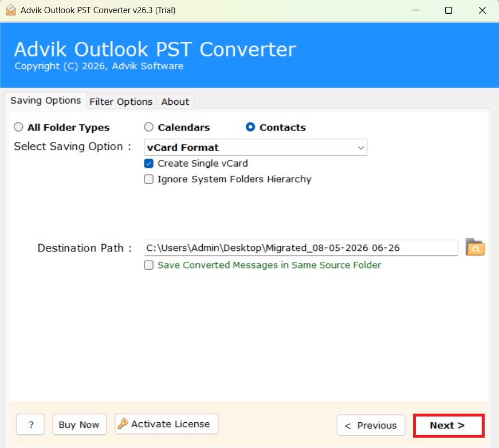Click the Buy Now button
The image size is (499, 448).
(79, 425)
